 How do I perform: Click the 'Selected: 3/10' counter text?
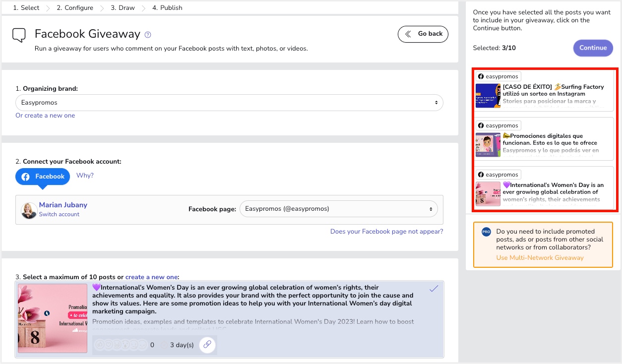pyautogui.click(x=494, y=48)
